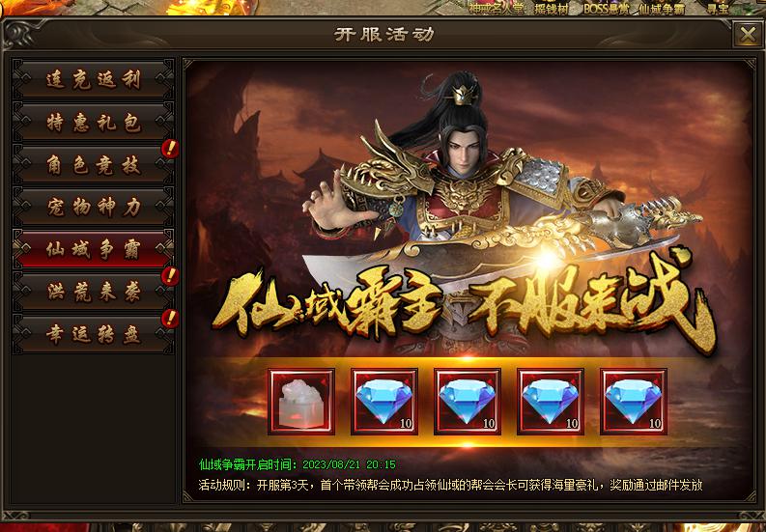
Task: Open the 寻宝 treasure hunt icon
Action: tap(718, 8)
